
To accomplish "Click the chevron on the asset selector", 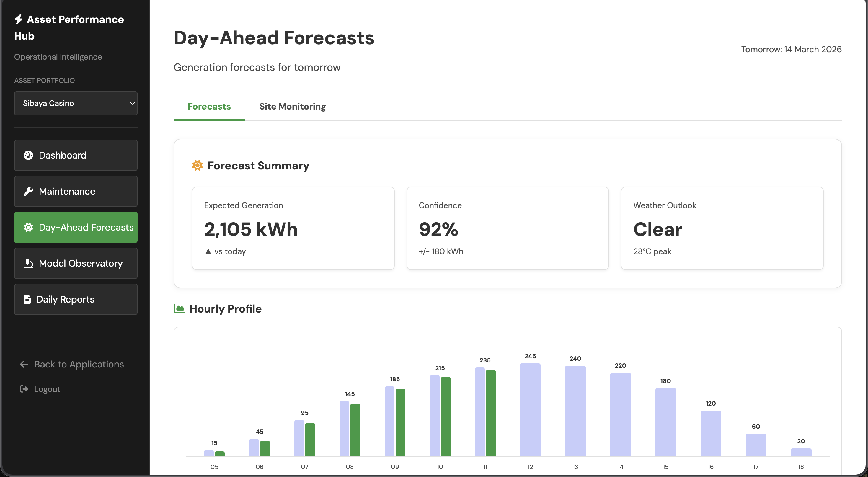I will (132, 103).
